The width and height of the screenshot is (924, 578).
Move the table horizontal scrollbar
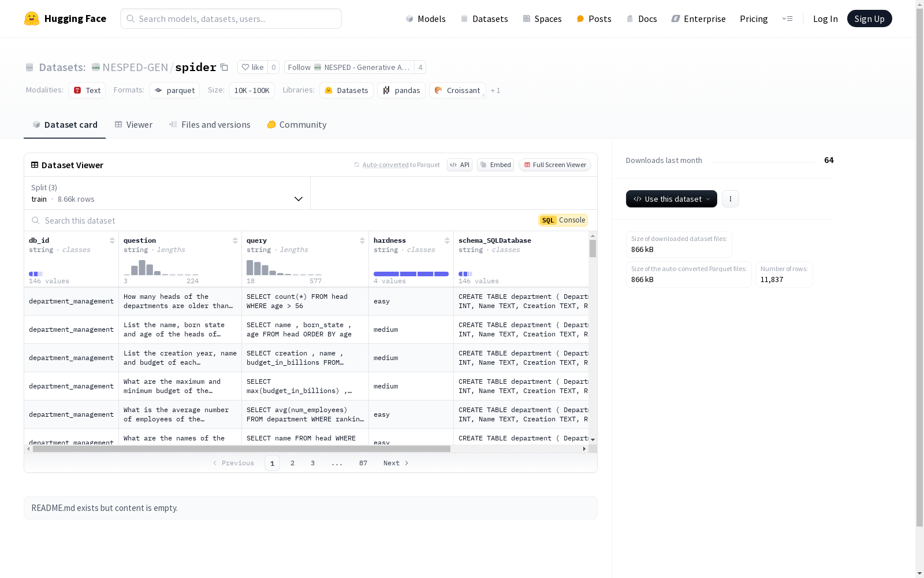(x=241, y=449)
